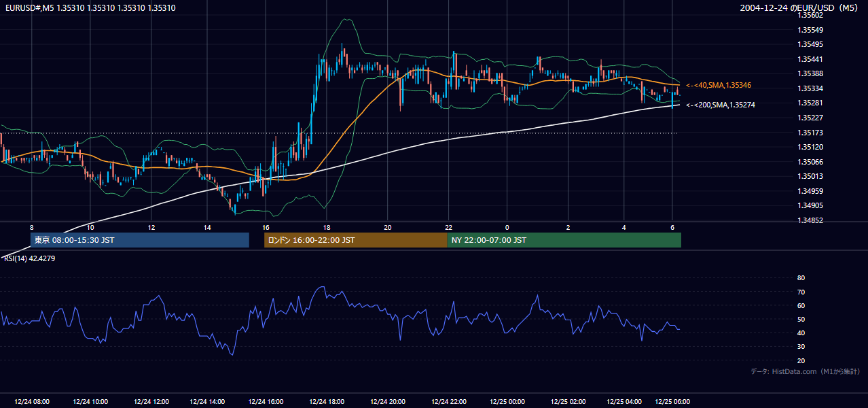Click hour tick 14 under price chart
Viewport: 868px width, 408px height.
click(207, 227)
